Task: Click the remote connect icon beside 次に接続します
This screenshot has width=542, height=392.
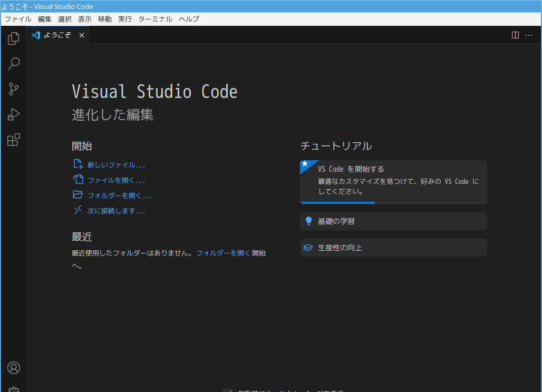Action: (x=78, y=210)
